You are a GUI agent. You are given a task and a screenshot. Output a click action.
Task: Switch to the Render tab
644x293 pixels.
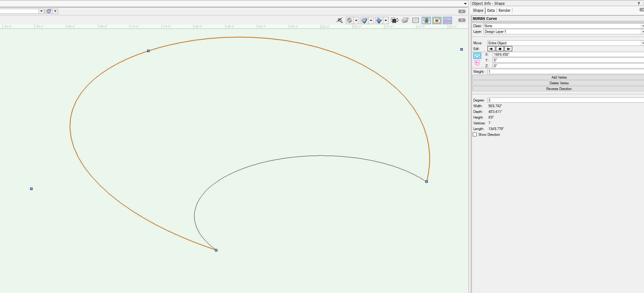click(x=504, y=11)
